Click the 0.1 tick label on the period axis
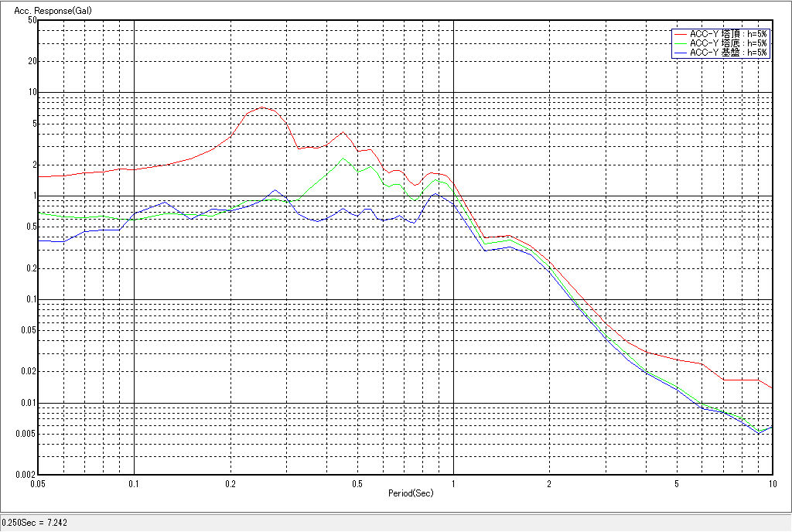The image size is (792, 532). point(134,484)
